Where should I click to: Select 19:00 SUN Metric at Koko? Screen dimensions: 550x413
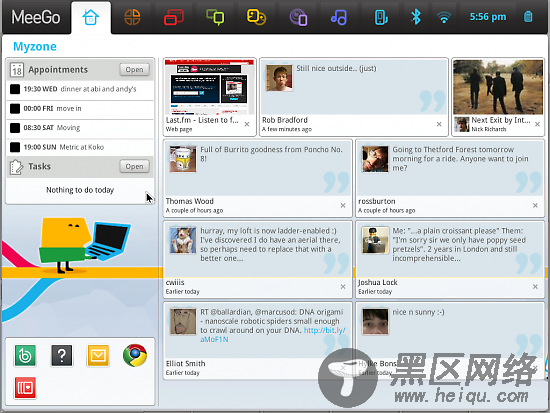click(80, 147)
